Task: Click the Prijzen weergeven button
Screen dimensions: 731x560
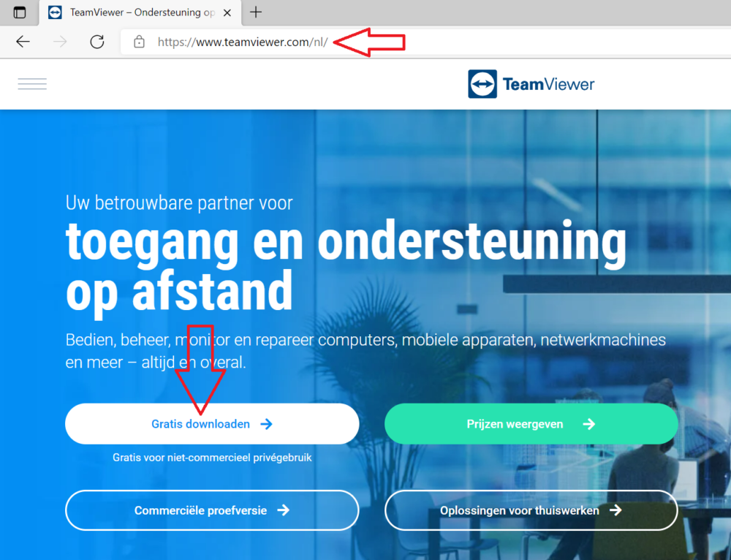Action: (531, 424)
